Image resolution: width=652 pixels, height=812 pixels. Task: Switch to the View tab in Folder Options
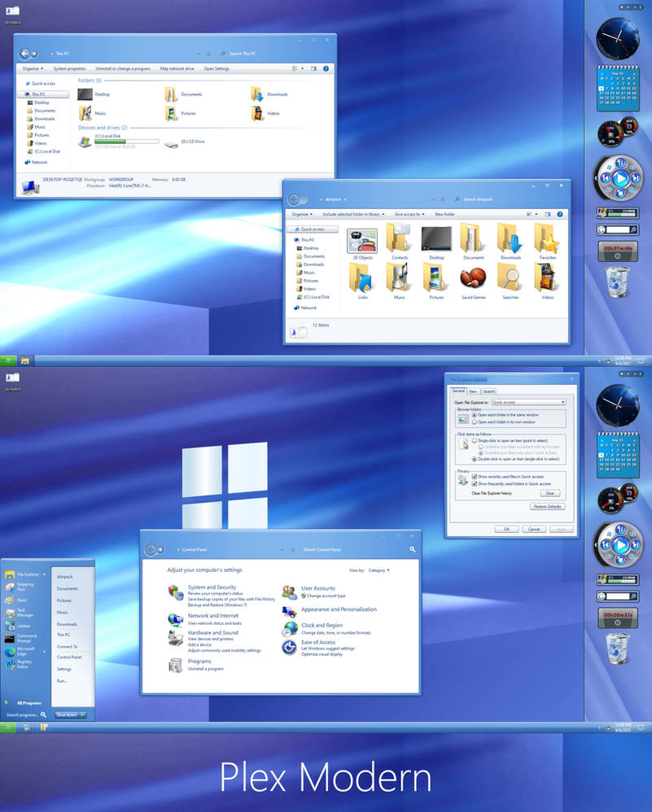click(x=475, y=391)
